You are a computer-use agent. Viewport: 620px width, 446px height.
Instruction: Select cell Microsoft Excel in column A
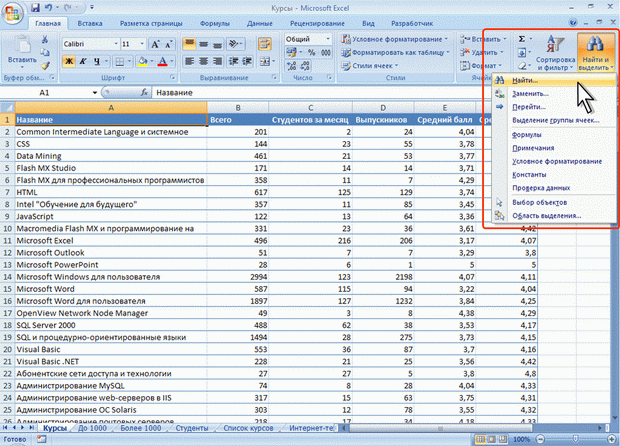click(111, 240)
